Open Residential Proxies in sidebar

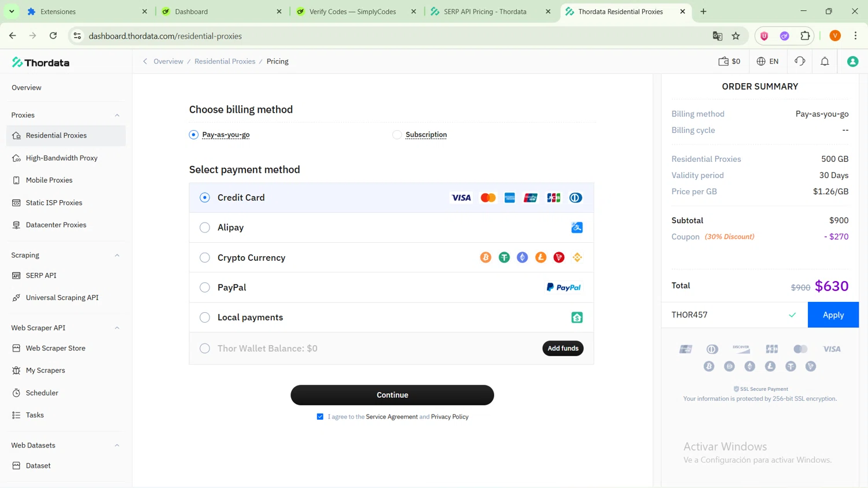(66, 135)
